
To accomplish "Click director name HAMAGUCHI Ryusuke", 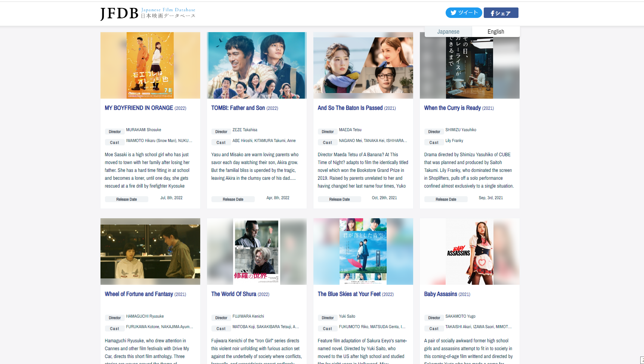I will click(145, 316).
